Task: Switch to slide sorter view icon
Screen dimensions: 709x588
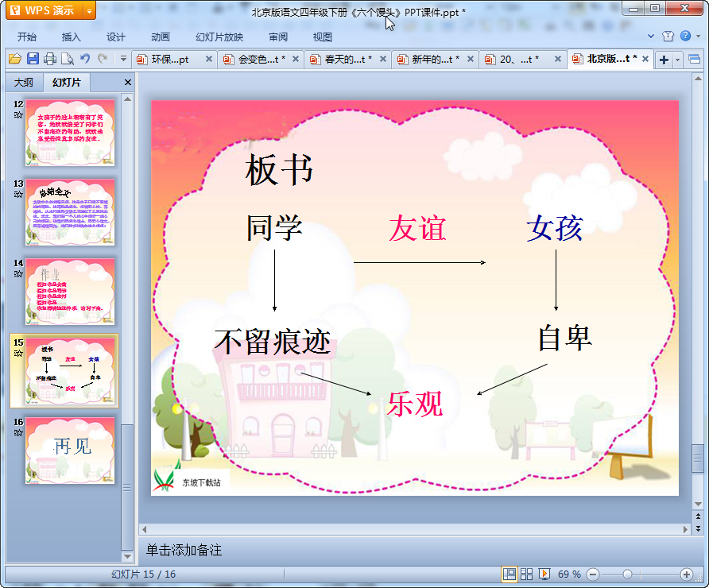Action: point(527,574)
